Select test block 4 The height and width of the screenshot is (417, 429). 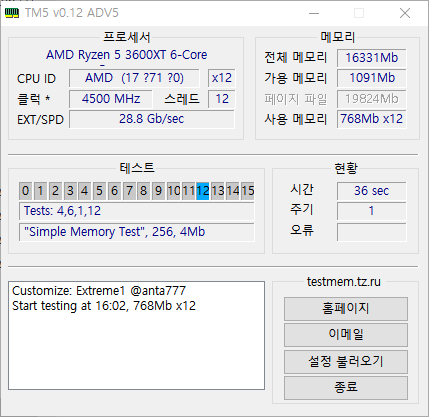point(85,191)
